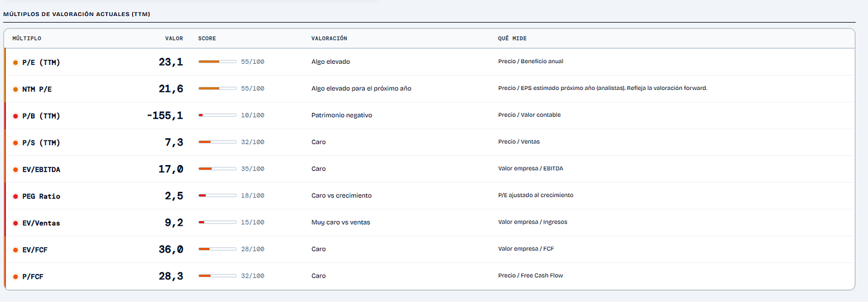
Task: Click the red dot next to PEG Ratio
Action: [15, 196]
